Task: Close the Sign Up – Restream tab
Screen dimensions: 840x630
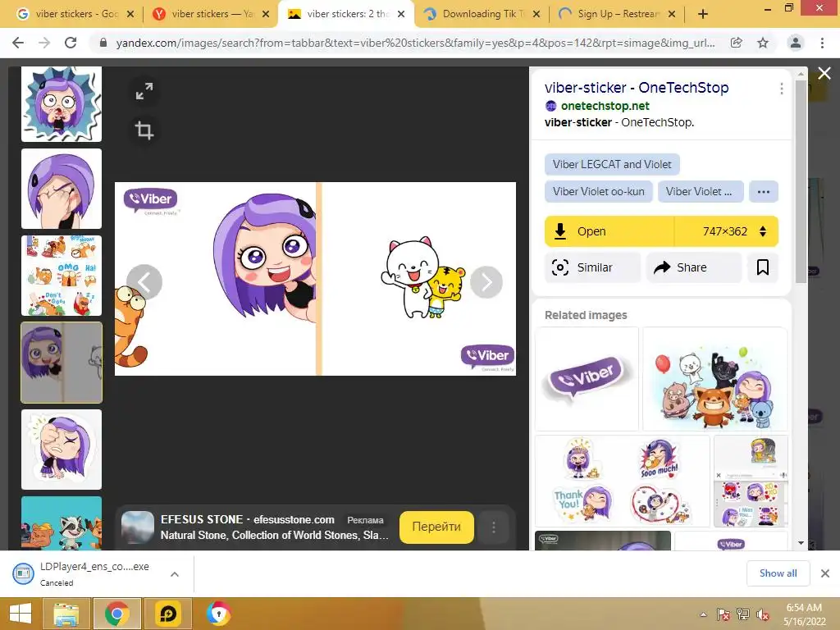Action: pos(672,14)
